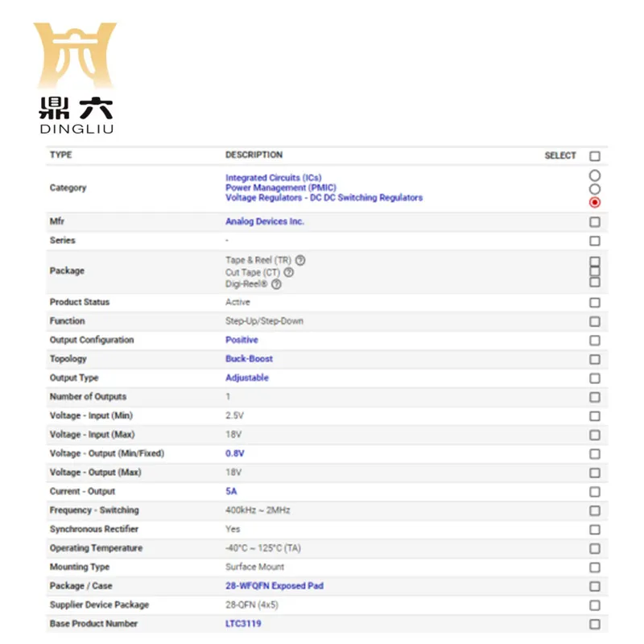Open the Integrated Circuits (ICs) link
The image size is (644, 644).
tap(273, 177)
